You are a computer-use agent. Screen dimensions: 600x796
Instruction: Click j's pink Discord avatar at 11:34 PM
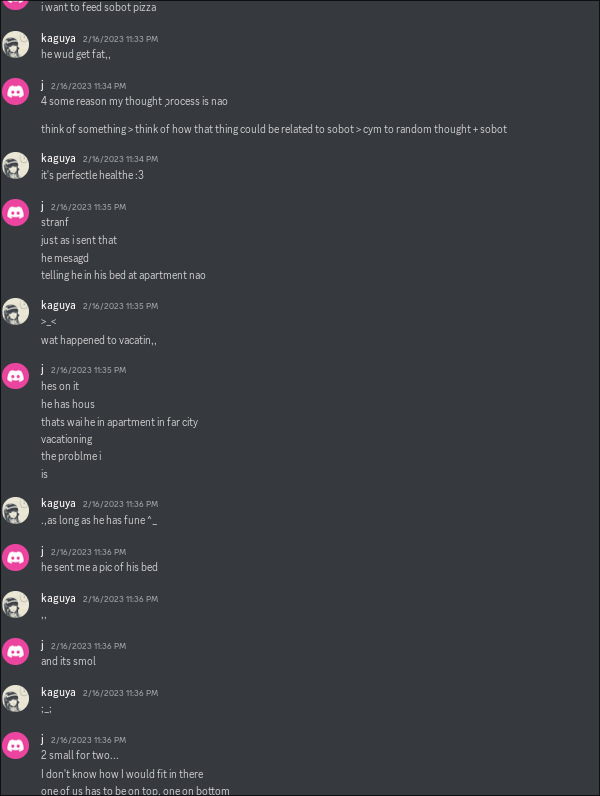point(15,92)
